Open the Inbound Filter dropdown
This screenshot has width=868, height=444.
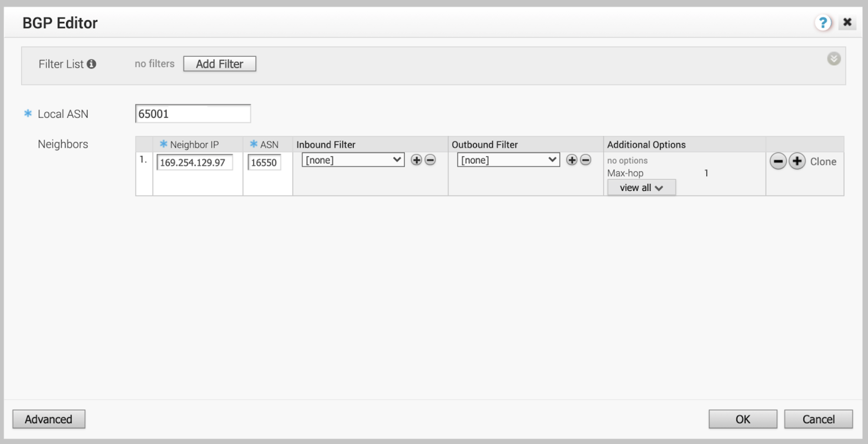click(353, 160)
